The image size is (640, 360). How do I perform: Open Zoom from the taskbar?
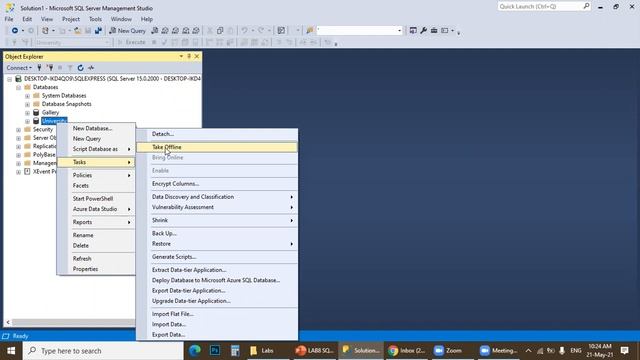pos(448,351)
